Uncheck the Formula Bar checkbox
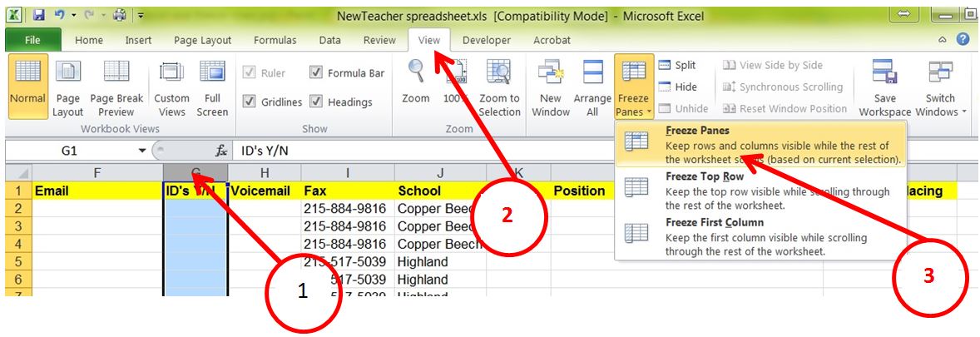Screen dimensions: 980x337 point(316,73)
